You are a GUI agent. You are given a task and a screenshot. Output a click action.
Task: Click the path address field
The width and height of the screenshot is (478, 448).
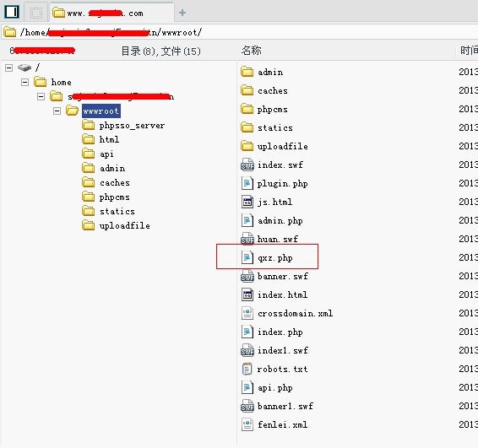pos(239,32)
